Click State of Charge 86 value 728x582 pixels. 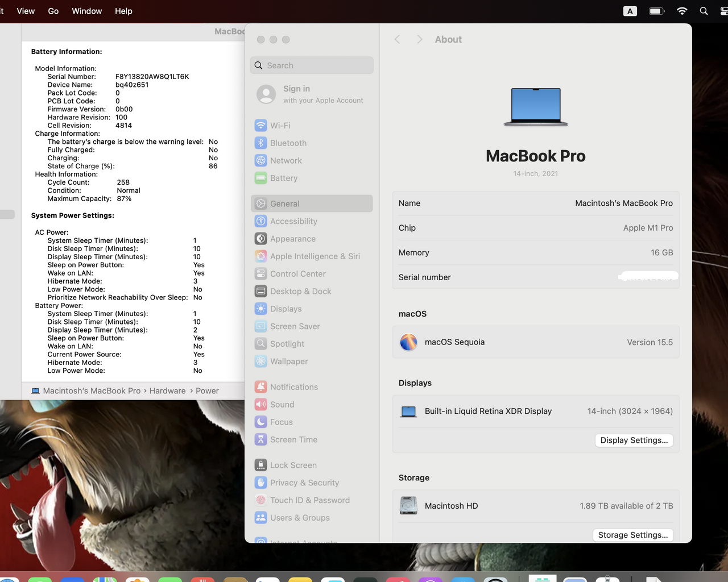pyautogui.click(x=213, y=167)
